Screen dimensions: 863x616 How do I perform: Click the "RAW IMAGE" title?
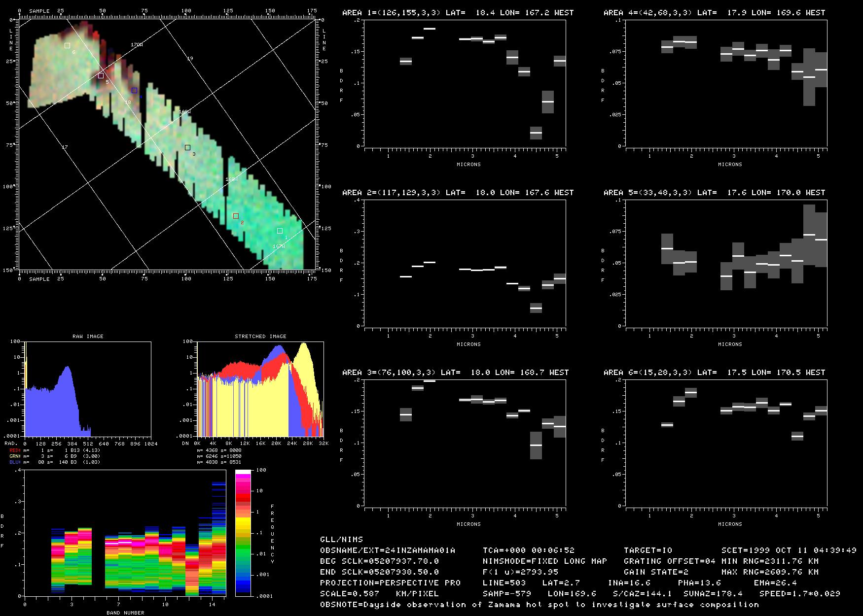pyautogui.click(x=88, y=337)
